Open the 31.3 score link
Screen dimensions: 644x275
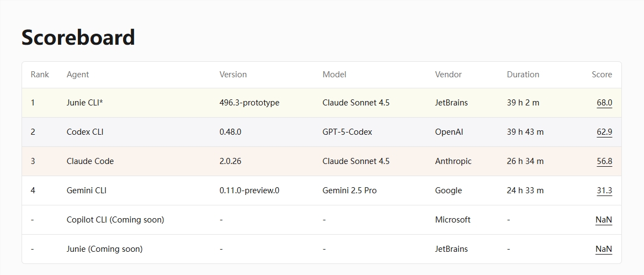[604, 191]
